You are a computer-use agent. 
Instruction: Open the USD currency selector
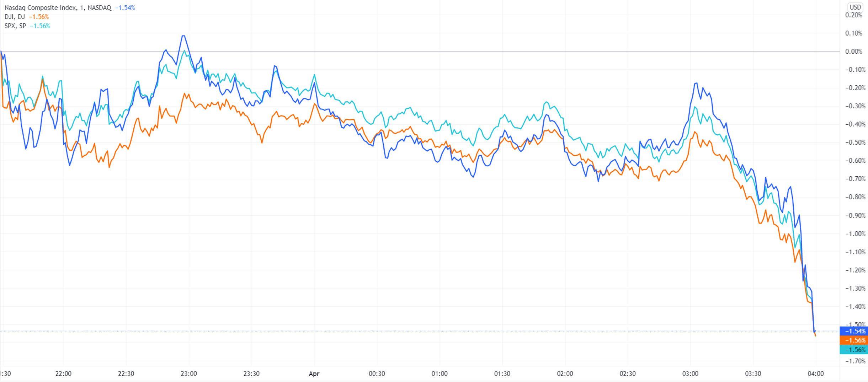(x=855, y=7)
